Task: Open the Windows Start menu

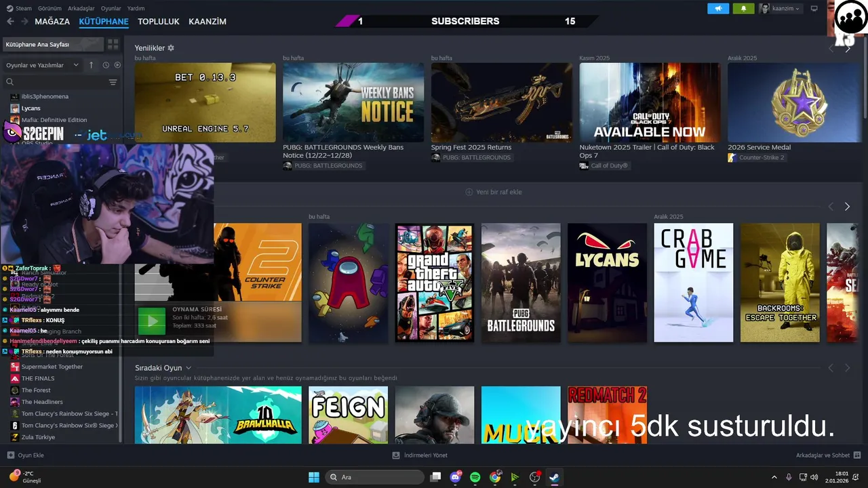Action: point(314,477)
